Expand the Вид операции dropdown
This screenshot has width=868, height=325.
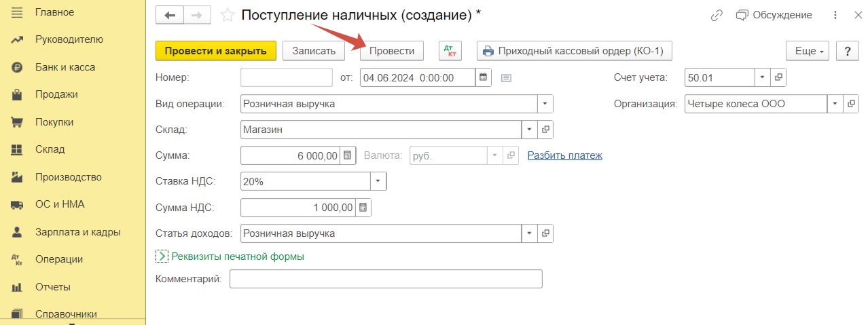point(545,104)
